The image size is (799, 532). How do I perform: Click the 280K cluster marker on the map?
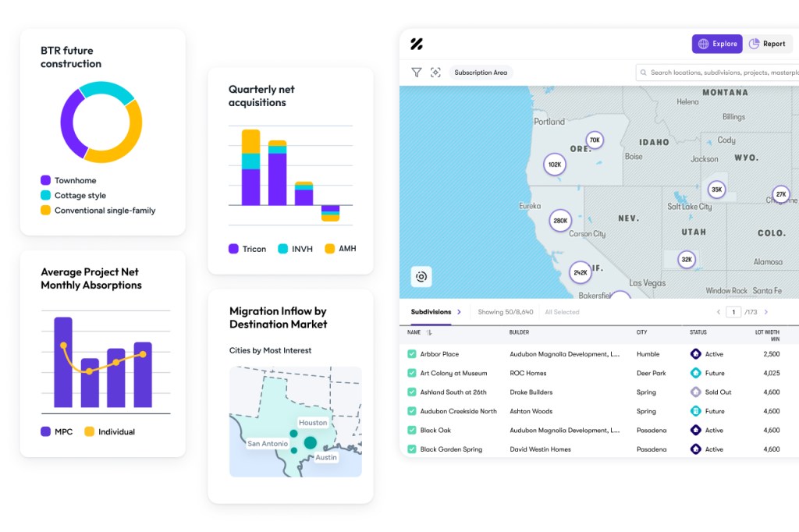[x=560, y=221]
